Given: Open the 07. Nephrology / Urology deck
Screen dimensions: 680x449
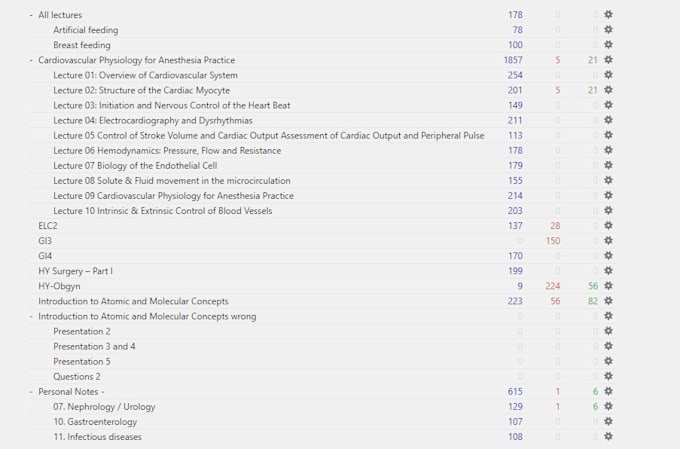Looking at the screenshot, I should (x=104, y=406).
